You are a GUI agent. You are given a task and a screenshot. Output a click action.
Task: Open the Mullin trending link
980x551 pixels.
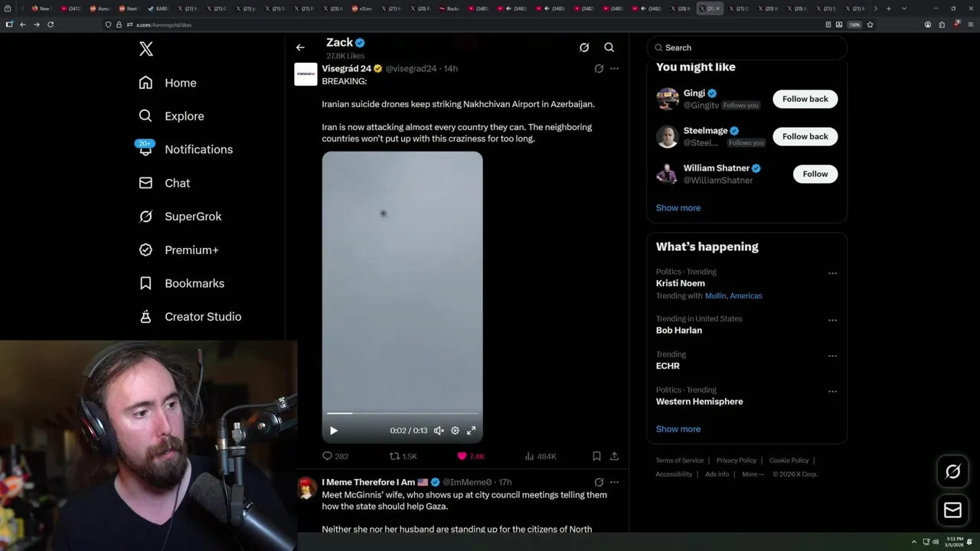pyautogui.click(x=715, y=295)
